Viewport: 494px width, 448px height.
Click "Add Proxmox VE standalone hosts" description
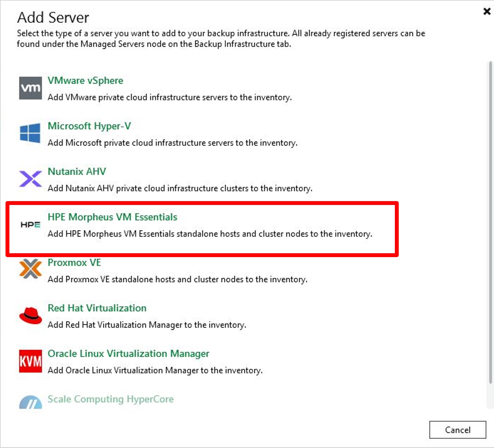[x=177, y=279]
